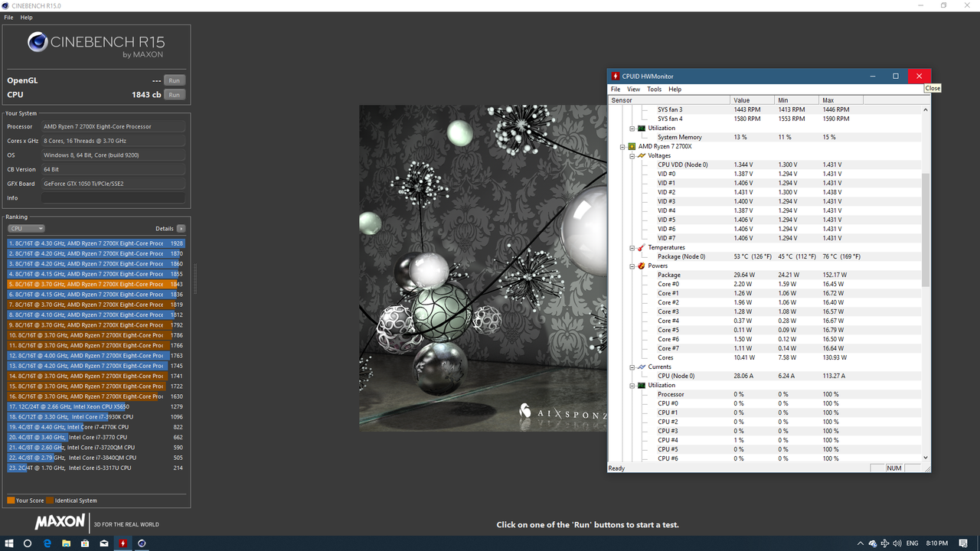Image resolution: width=980 pixels, height=551 pixels.
Task: Run the OpenGL test
Action: point(174,80)
